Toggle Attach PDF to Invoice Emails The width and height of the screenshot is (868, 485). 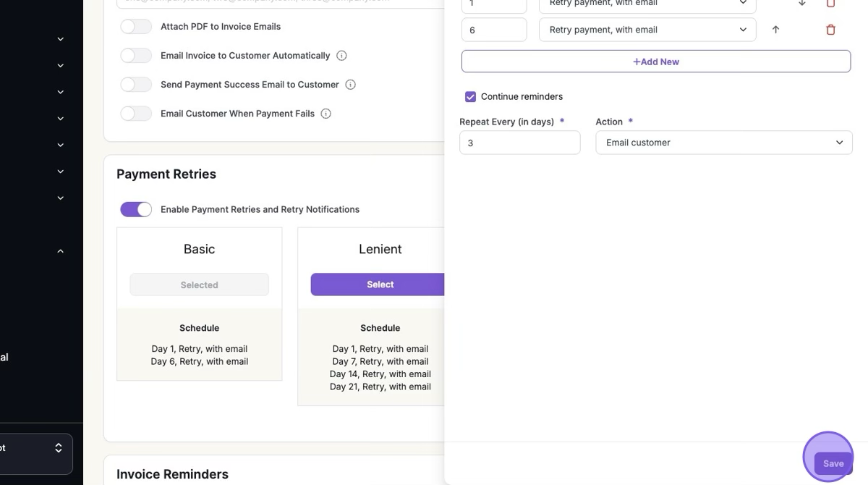(136, 27)
